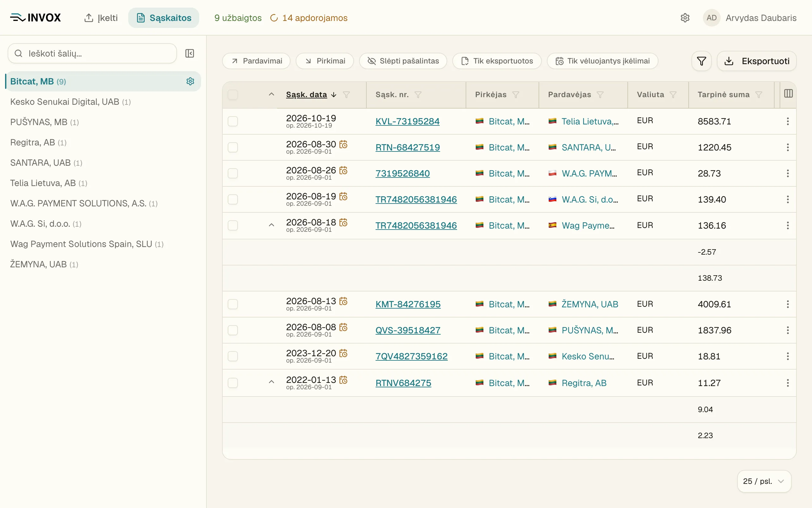Filter by Sąsk. nr. column funnel
Image resolution: width=812 pixels, height=508 pixels.
[418, 95]
